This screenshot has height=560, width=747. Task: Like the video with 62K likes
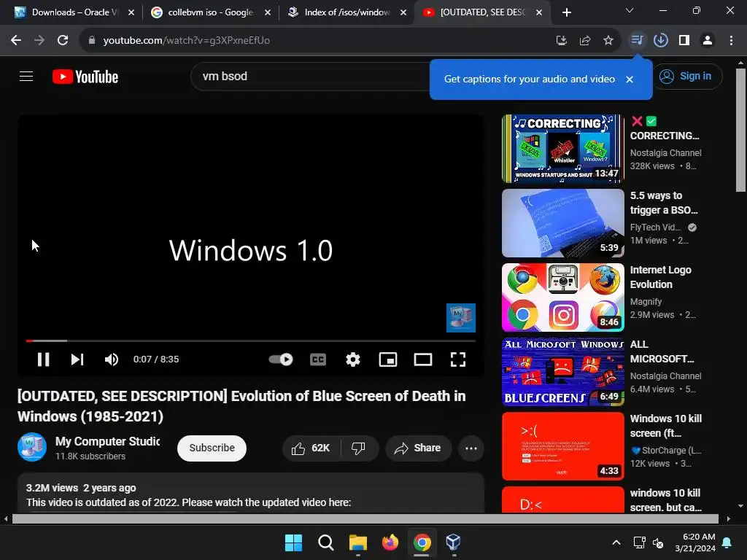pos(311,448)
